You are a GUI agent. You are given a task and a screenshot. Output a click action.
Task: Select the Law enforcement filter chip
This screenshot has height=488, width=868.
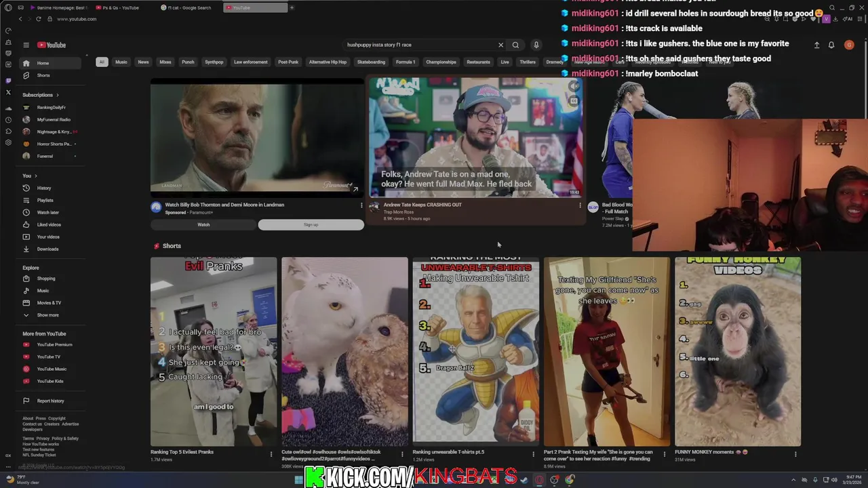coord(251,62)
